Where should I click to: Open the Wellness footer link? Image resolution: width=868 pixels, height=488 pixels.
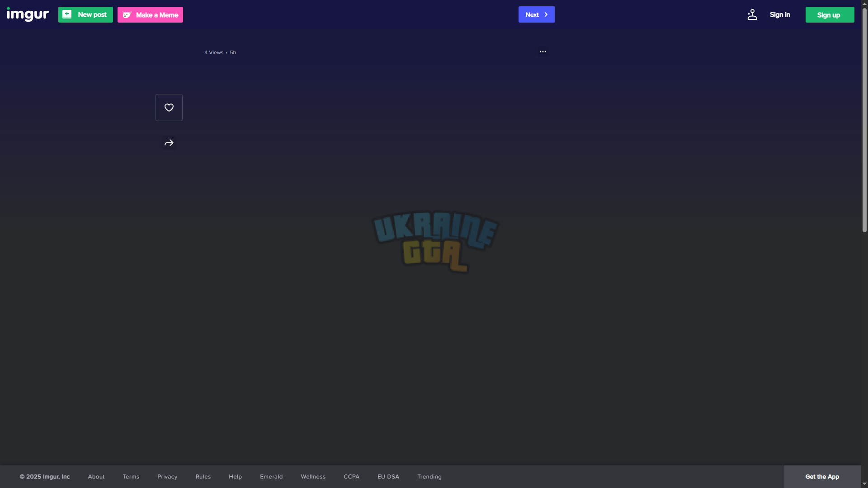(313, 477)
